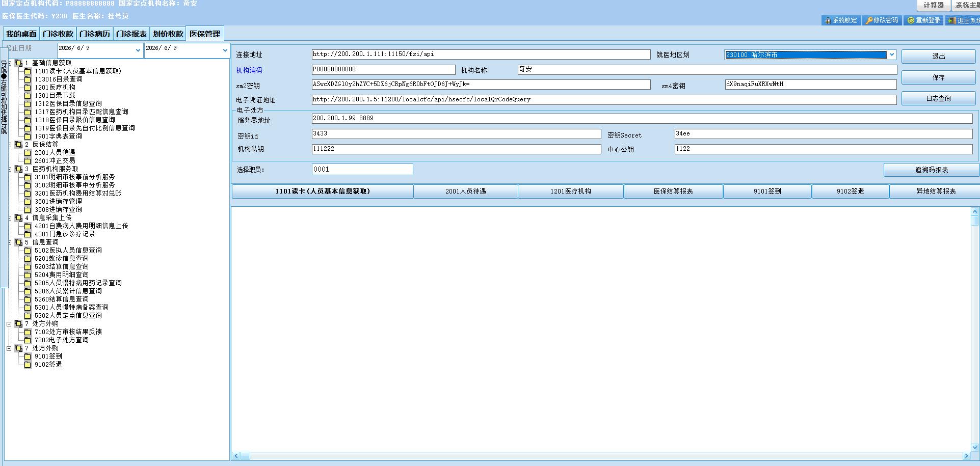Screen dimensions: 980x466
Task: Click folder icon beside 3201医药机构费用结算对总账
Action: [28, 194]
